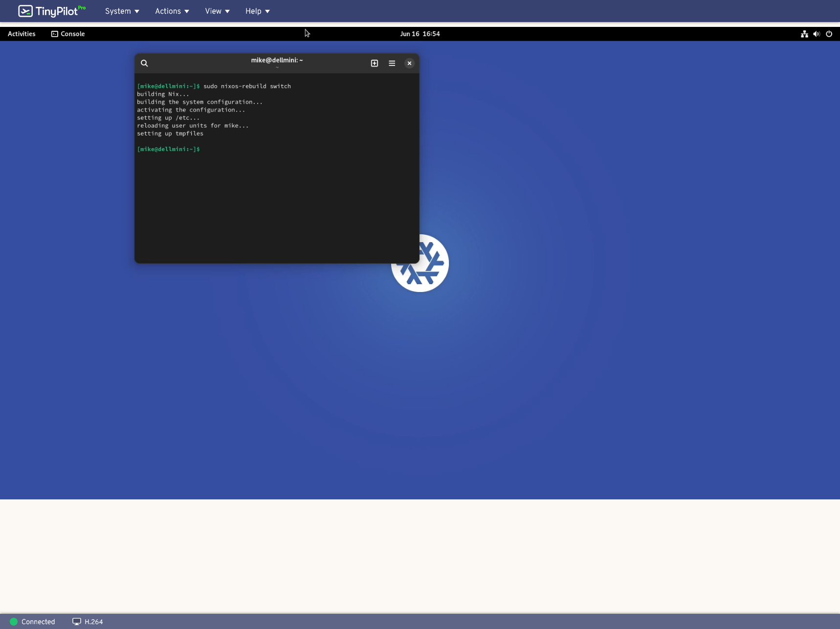The image size is (840, 629).
Task: Click 'activating the configuration...' line
Action: (x=191, y=110)
